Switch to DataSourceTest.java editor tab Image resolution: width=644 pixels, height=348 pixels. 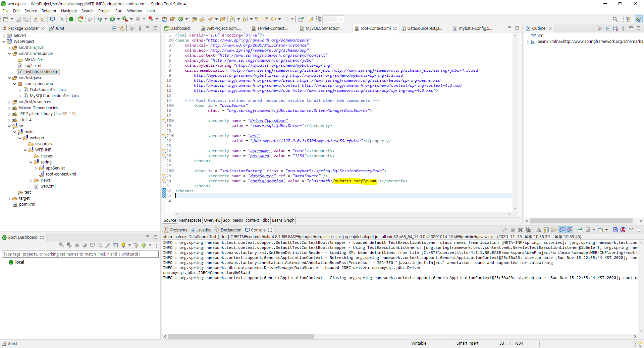[424, 28]
